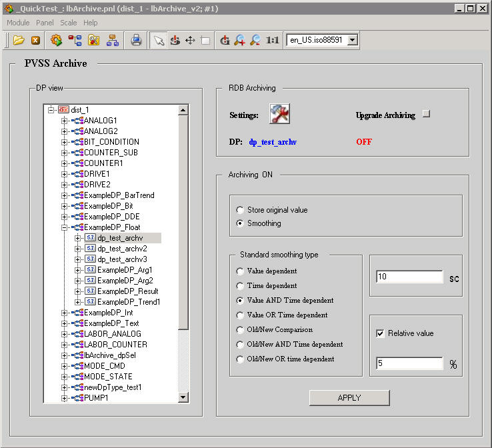Screen dimensions: 492x448
Task: Choose Time dependent smoothing type
Action: [x=240, y=286]
